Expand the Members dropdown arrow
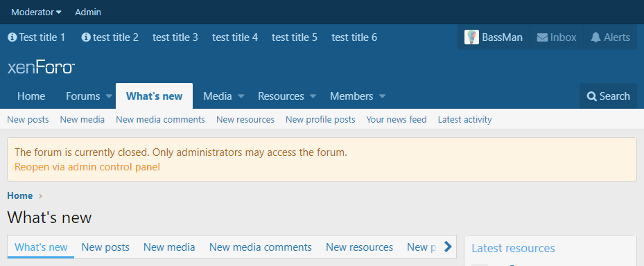Viewport: 644px width, 266px height. (x=383, y=96)
